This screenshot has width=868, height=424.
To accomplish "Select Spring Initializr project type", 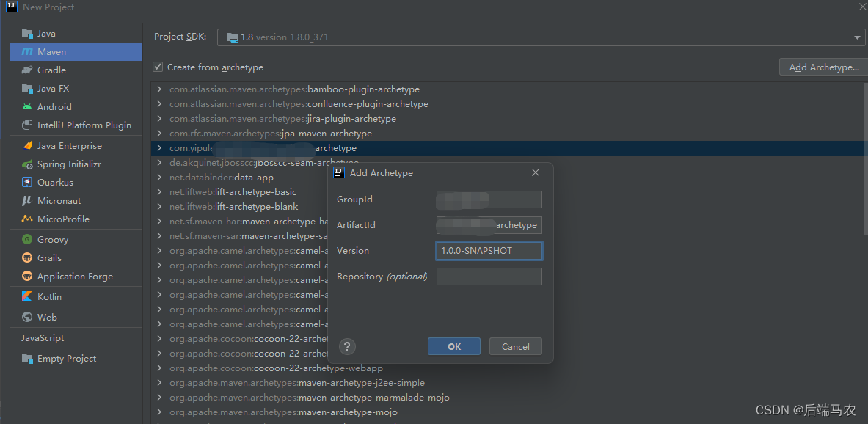I will pyautogui.click(x=69, y=164).
